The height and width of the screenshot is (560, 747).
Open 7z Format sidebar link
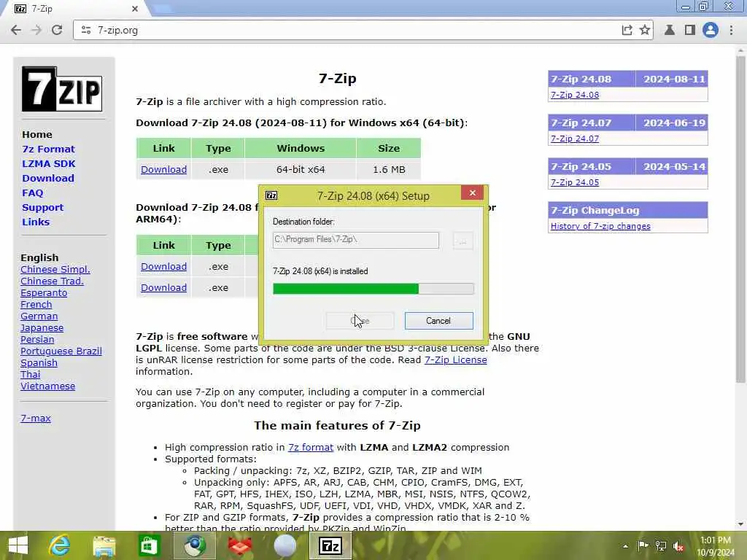(x=48, y=149)
